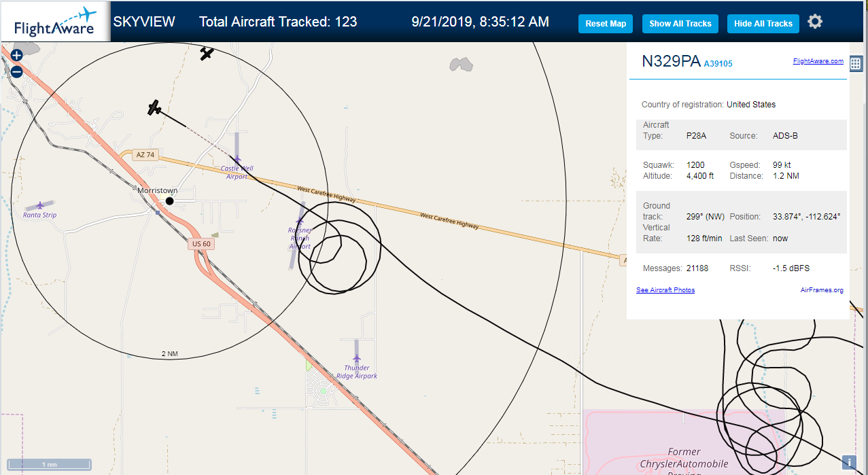Image resolution: width=868 pixels, height=475 pixels.
Task: Click the 21188 messages value
Action: (x=697, y=268)
